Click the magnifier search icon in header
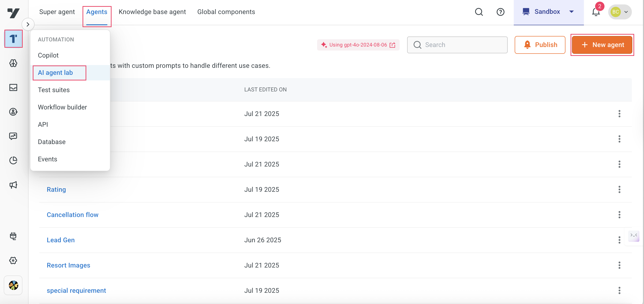The width and height of the screenshot is (644, 304). coord(479,12)
